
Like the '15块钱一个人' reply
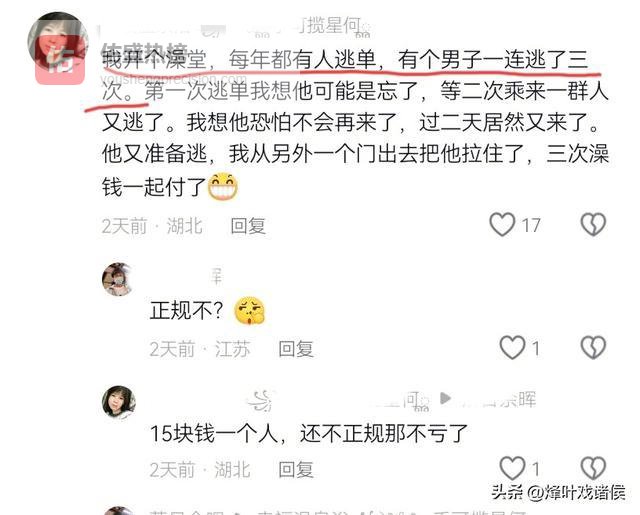(512, 468)
